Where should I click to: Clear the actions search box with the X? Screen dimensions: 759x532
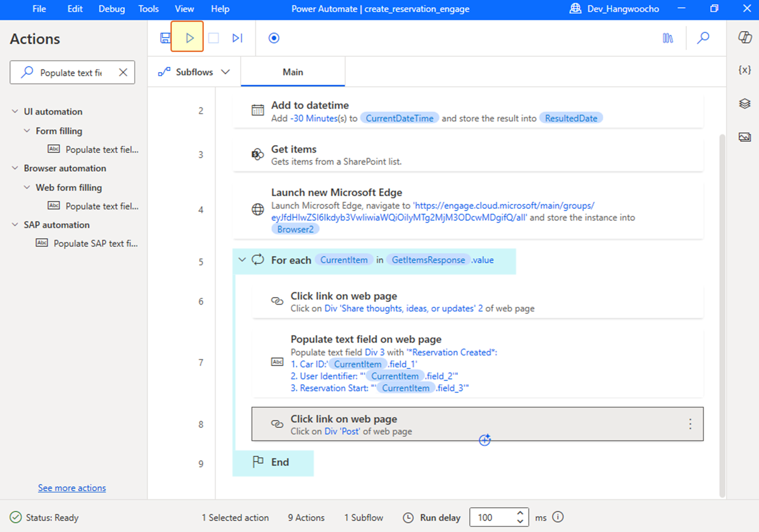(123, 73)
